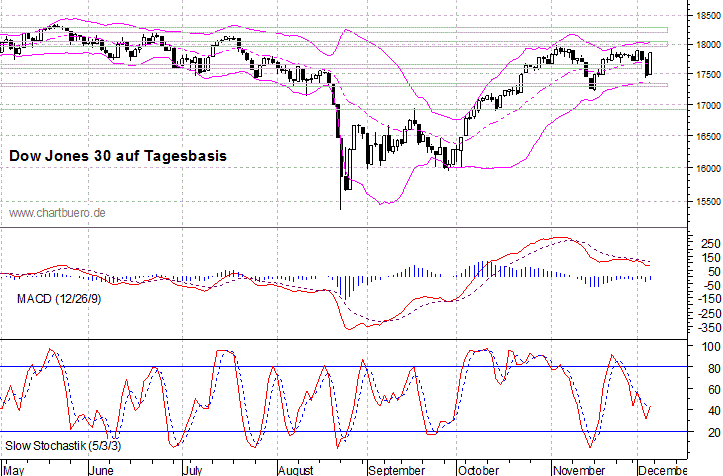Pick the -50 MACD scale value
Image resolution: width=723 pixels, height=476 pixels.
[x=712, y=286]
